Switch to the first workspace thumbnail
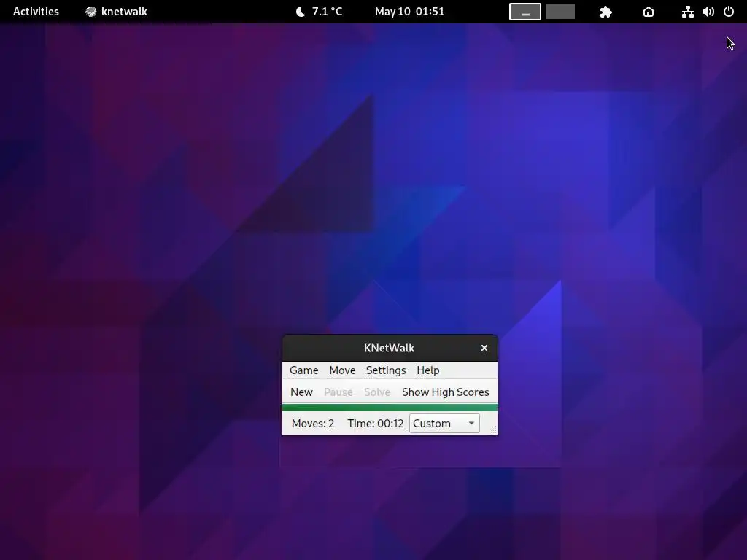This screenshot has height=560, width=747. [x=525, y=12]
